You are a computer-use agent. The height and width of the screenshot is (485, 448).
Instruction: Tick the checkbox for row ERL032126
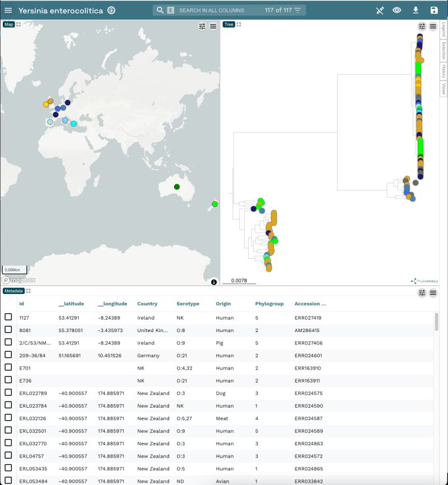(8, 418)
